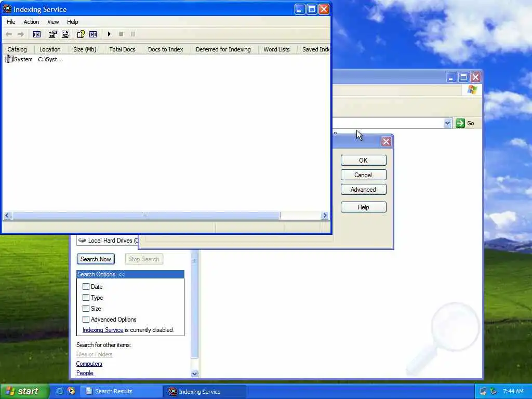Screen dimensions: 532x399
Task: Open the Help toolbar icon with question mark
Action: click(x=81, y=34)
